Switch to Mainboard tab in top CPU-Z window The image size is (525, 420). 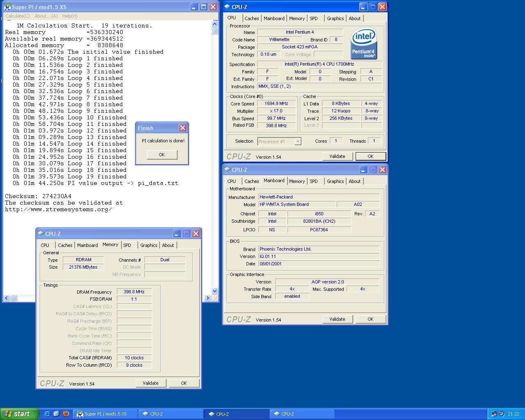pyautogui.click(x=274, y=18)
